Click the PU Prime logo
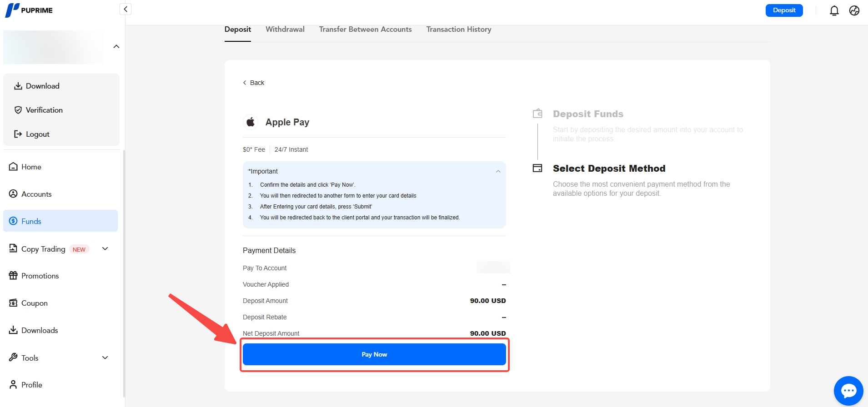 click(29, 10)
